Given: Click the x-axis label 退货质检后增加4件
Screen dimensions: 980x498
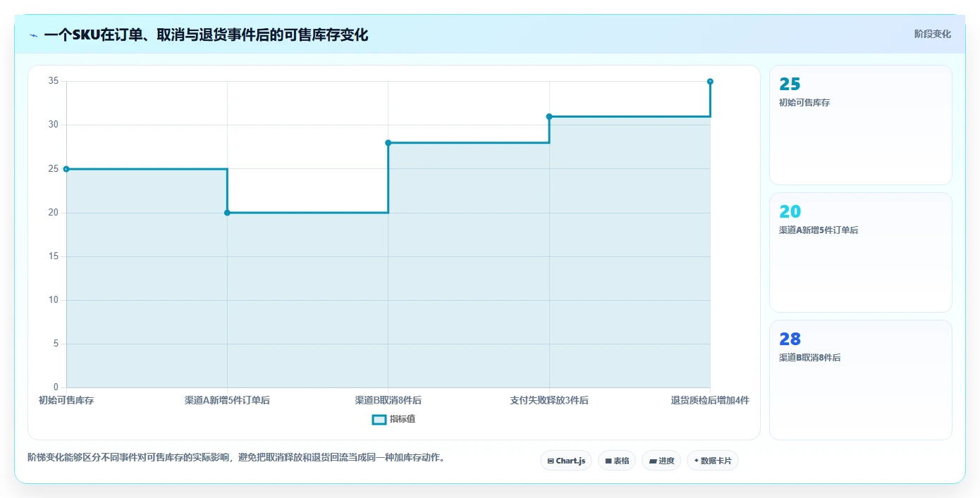Looking at the screenshot, I should [710, 400].
